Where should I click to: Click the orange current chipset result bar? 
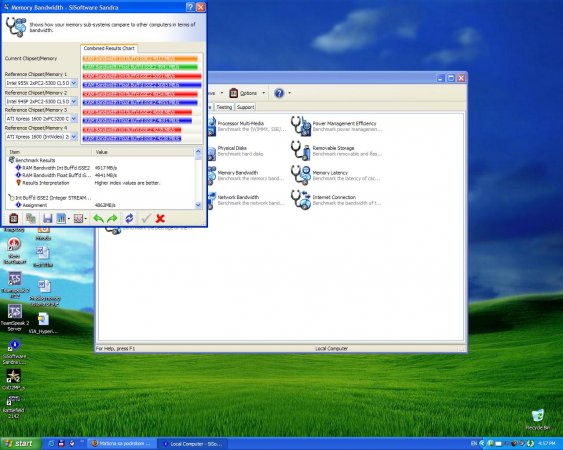140,59
